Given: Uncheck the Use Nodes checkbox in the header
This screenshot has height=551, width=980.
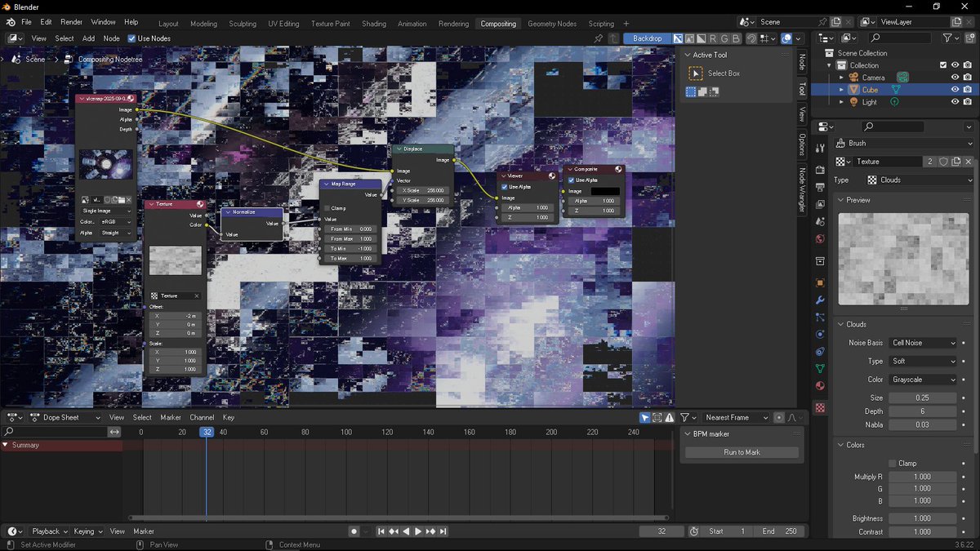Looking at the screenshot, I should [132, 38].
